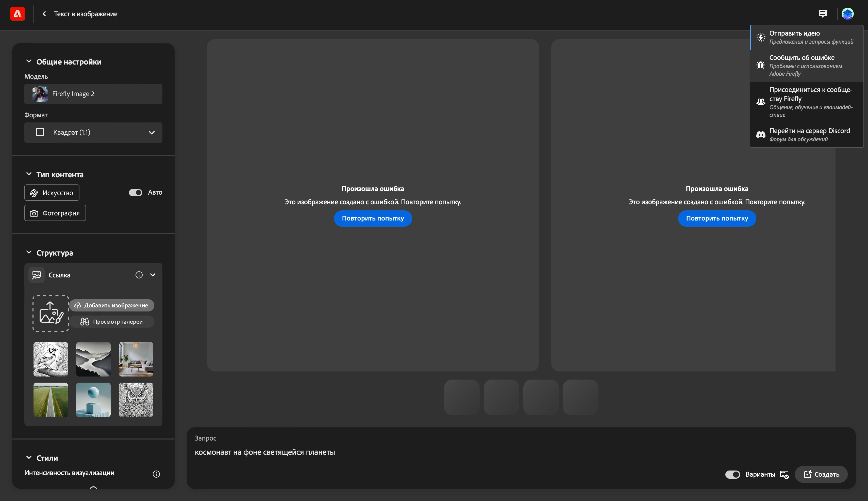The height and width of the screenshot is (501, 868).
Task: Click the info icon for Интенсивность визуализации
Action: (156, 474)
